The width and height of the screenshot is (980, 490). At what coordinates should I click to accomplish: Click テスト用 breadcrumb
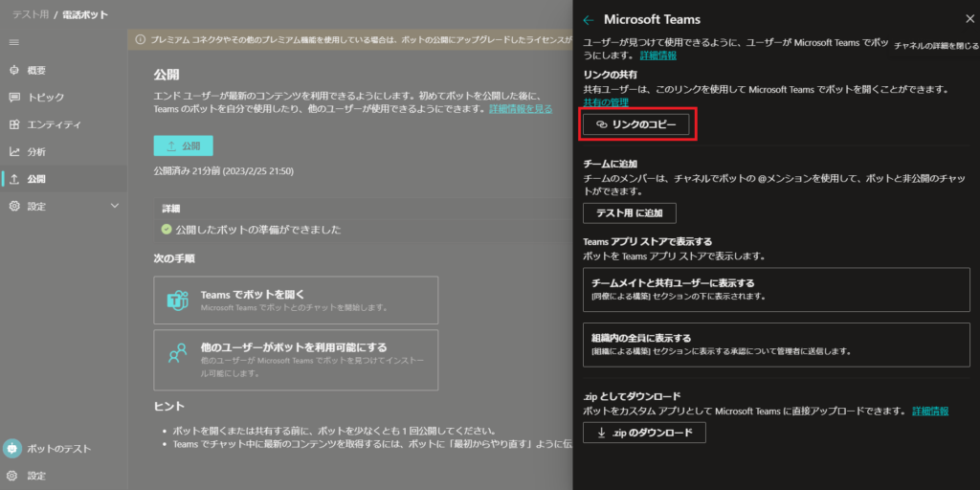(30, 14)
